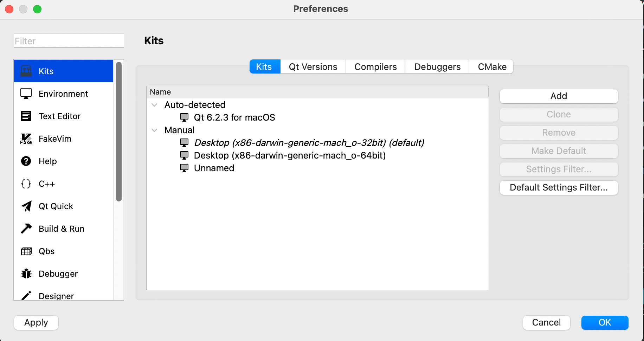Click the Help question mark icon
The width and height of the screenshot is (644, 341).
(26, 161)
